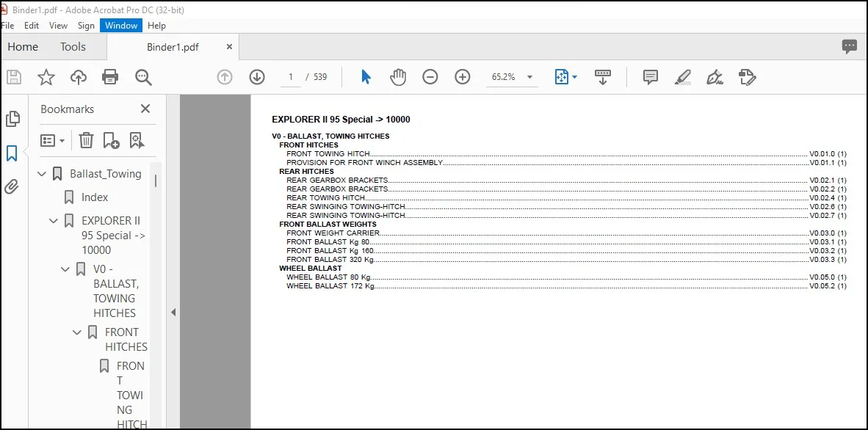Open fit page options dropdown arrow
Viewport: 868px width, 430px height.
click(574, 77)
